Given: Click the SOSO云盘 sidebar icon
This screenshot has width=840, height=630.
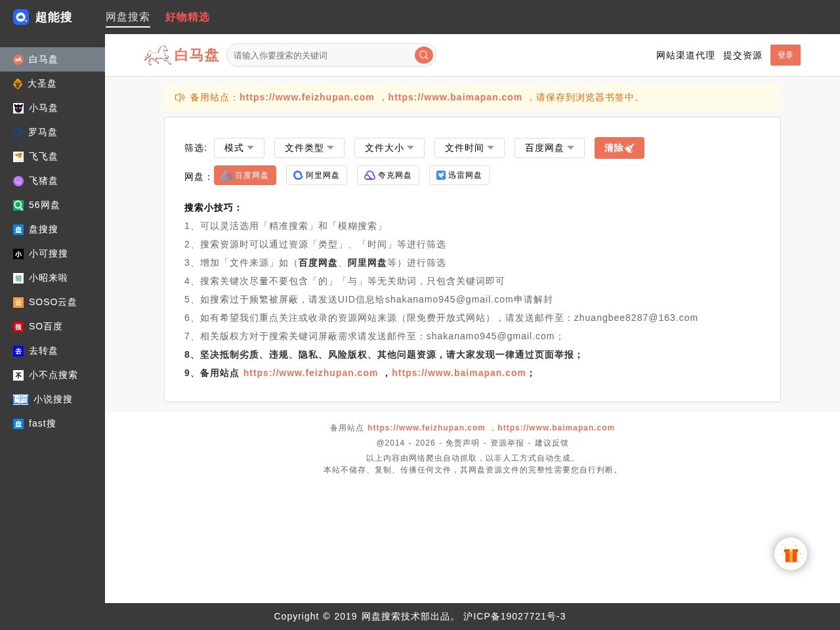Looking at the screenshot, I should click(x=18, y=302).
